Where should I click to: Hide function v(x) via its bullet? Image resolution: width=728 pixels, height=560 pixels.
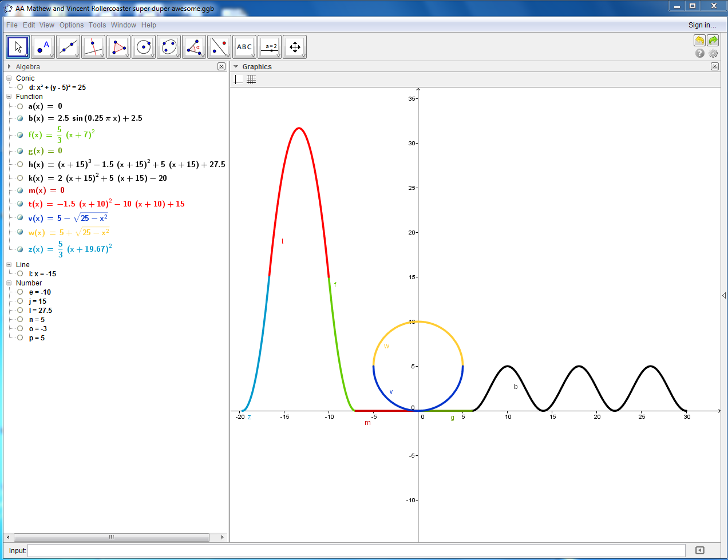click(x=20, y=218)
